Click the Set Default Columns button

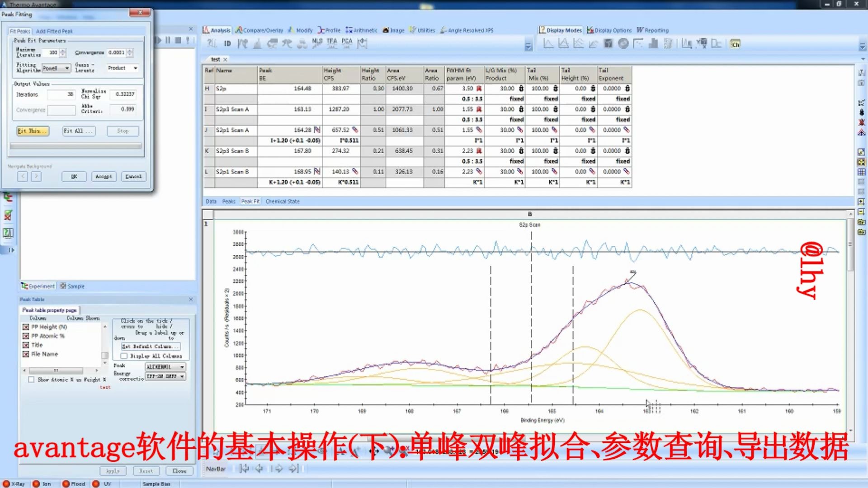click(x=151, y=347)
